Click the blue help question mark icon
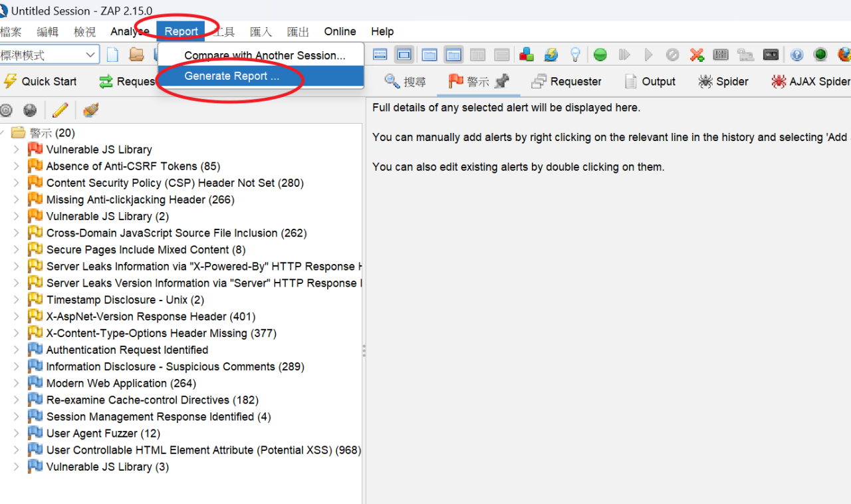The image size is (851, 504). click(796, 55)
